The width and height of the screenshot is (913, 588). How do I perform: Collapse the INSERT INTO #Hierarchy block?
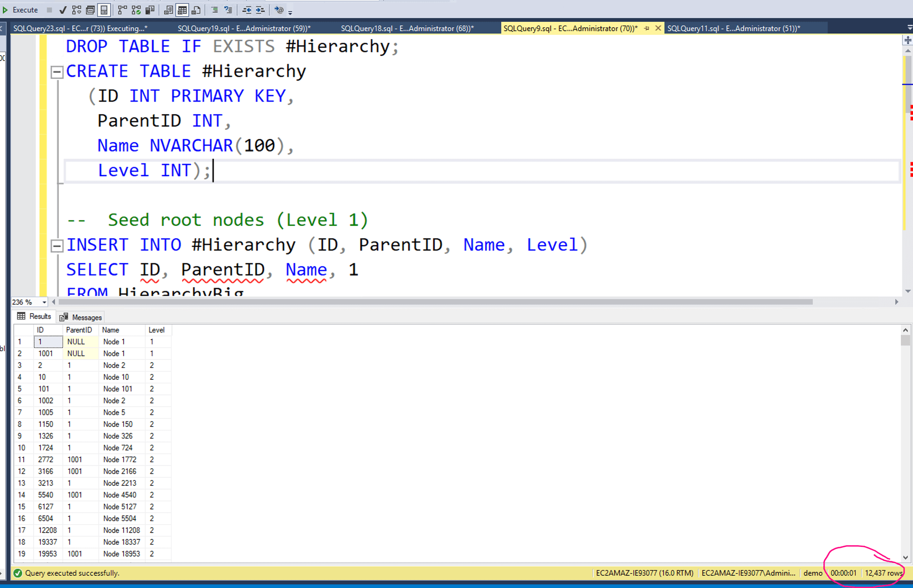click(57, 246)
